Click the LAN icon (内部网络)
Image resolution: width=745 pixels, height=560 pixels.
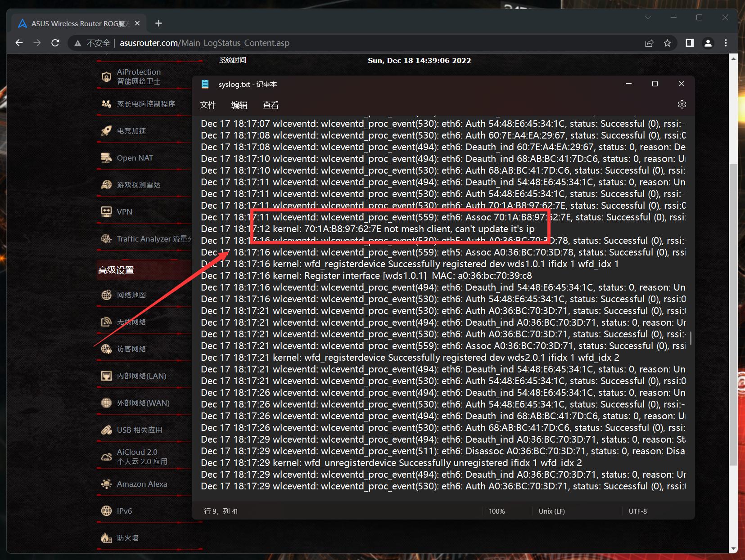pos(106,376)
